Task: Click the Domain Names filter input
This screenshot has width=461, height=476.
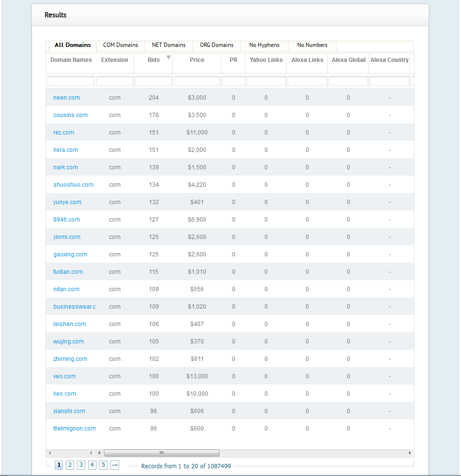Action: (71, 81)
